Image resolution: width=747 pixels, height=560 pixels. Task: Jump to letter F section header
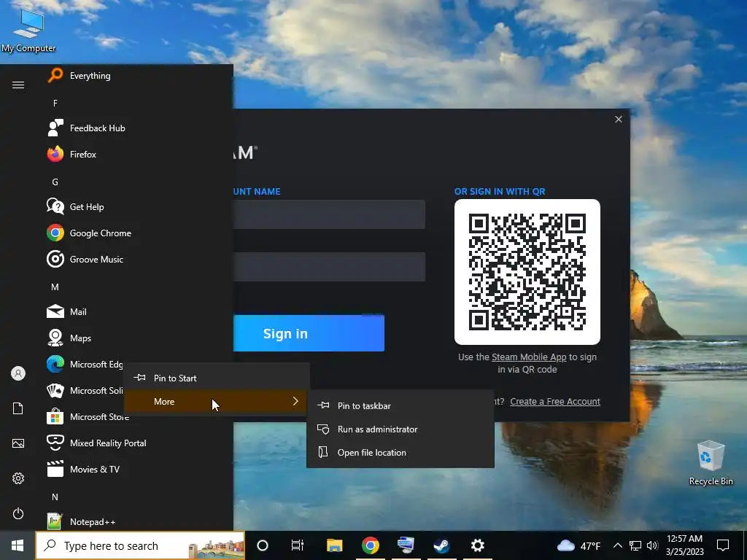pos(55,104)
